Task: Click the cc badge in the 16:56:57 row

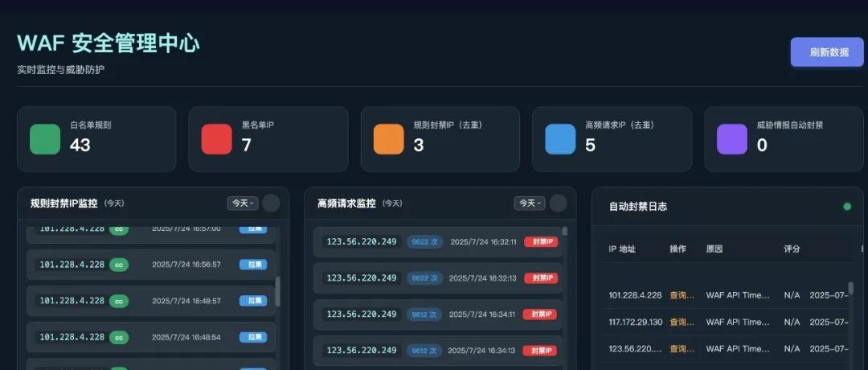Action: click(119, 265)
